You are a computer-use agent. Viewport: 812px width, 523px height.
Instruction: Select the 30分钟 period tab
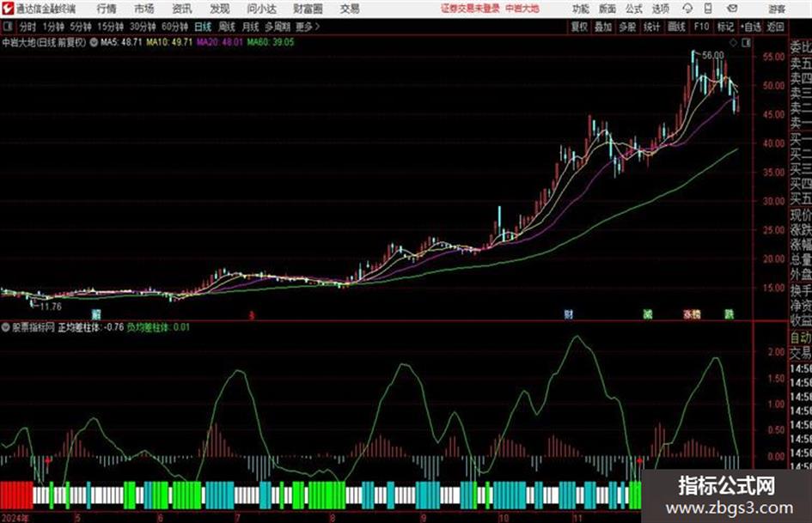[143, 27]
